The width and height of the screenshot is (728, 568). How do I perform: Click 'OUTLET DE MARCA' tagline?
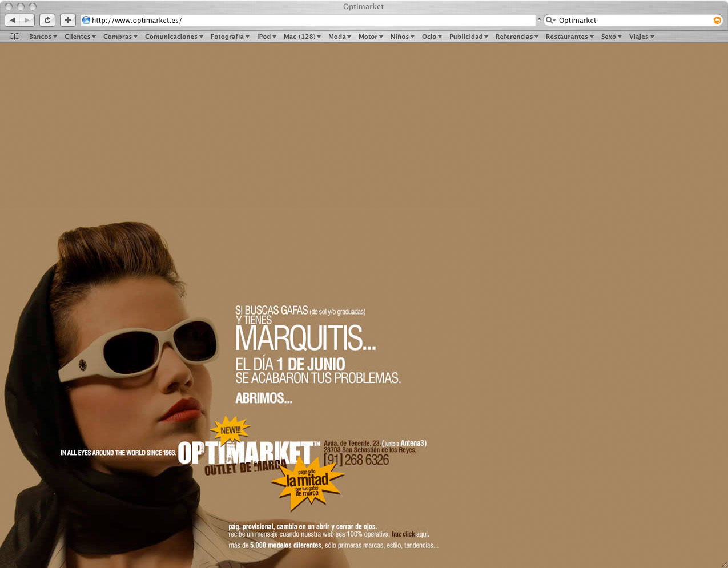point(246,468)
